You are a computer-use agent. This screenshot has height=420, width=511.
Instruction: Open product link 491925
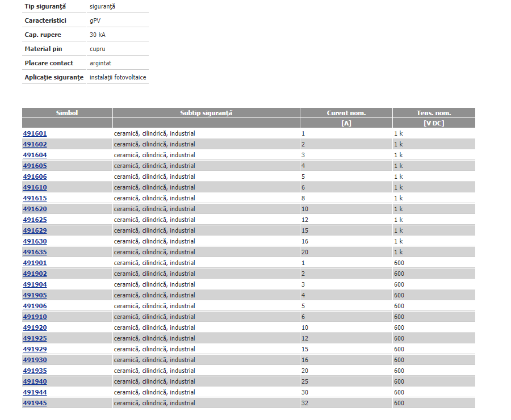pos(35,338)
